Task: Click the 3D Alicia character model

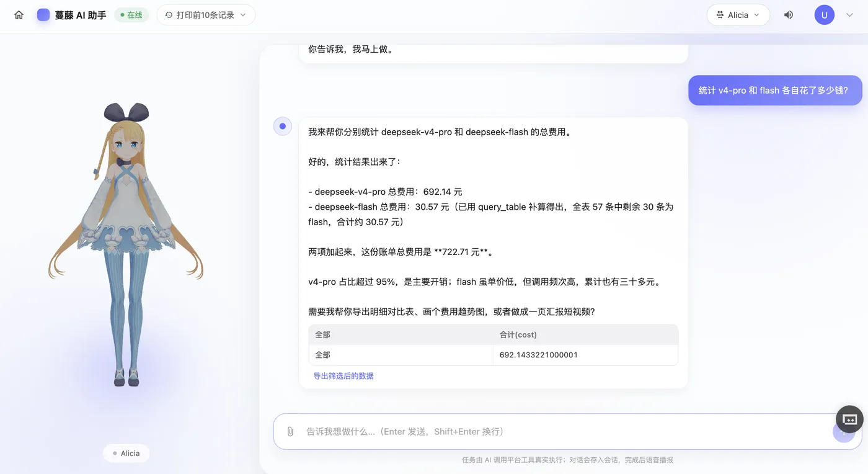Action: click(126, 245)
